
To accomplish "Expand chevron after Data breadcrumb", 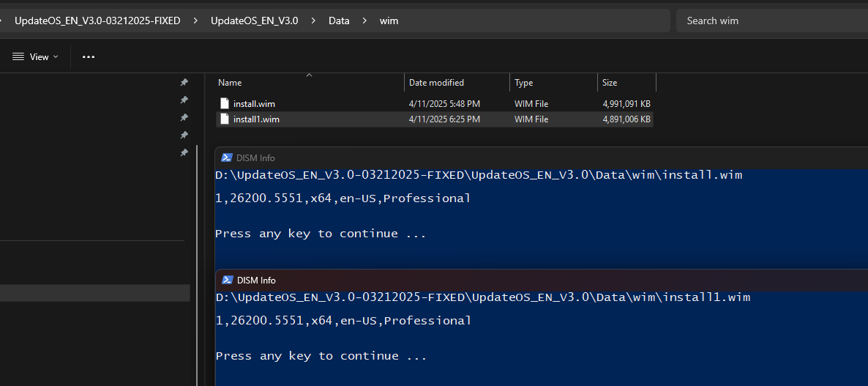I will click(x=364, y=21).
